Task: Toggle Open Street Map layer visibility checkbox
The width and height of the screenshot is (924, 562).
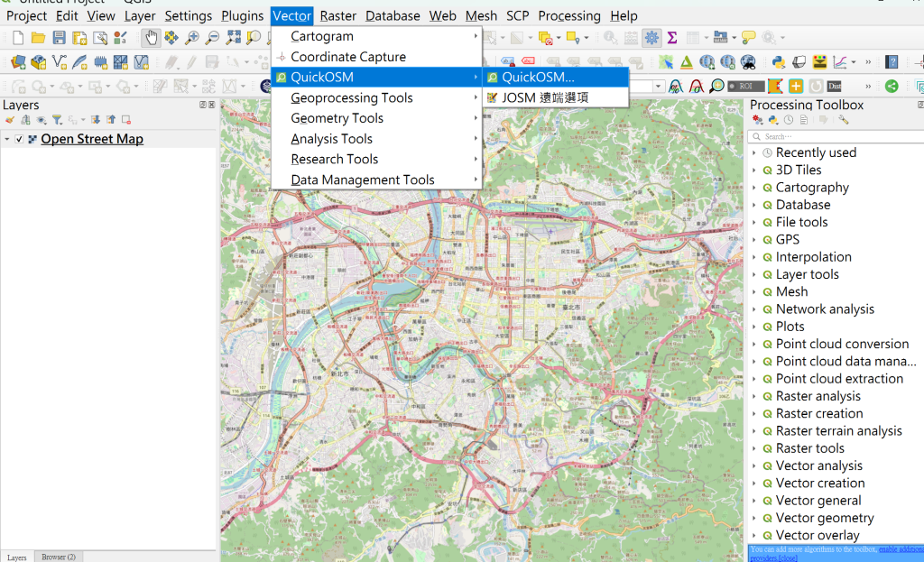Action: pyautogui.click(x=20, y=140)
